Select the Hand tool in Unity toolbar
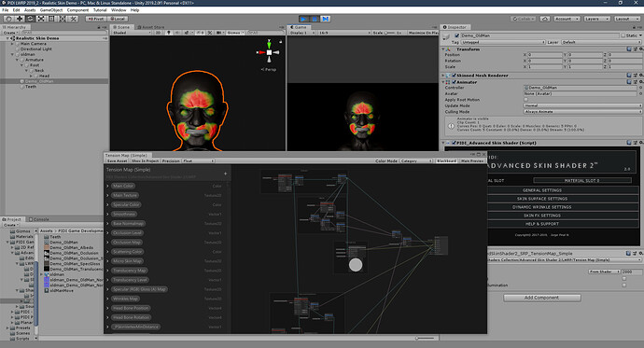Image resolution: width=644 pixels, height=348 pixels. [8, 19]
